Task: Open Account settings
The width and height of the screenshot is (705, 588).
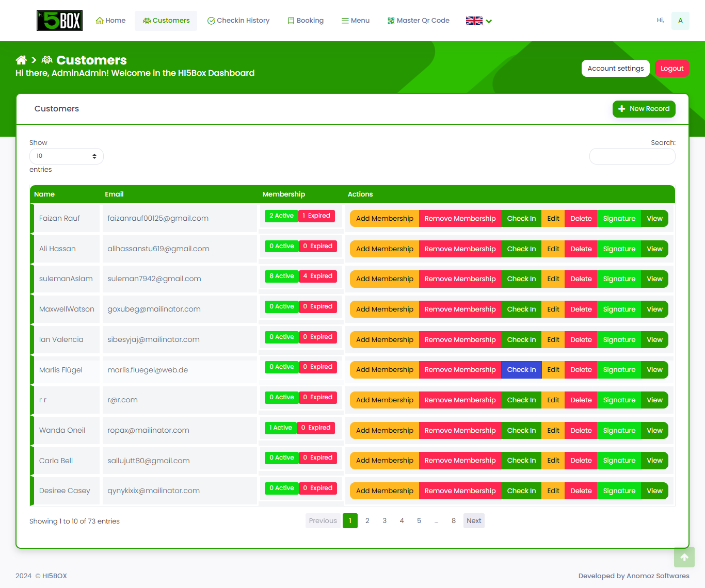Action: [x=615, y=69]
